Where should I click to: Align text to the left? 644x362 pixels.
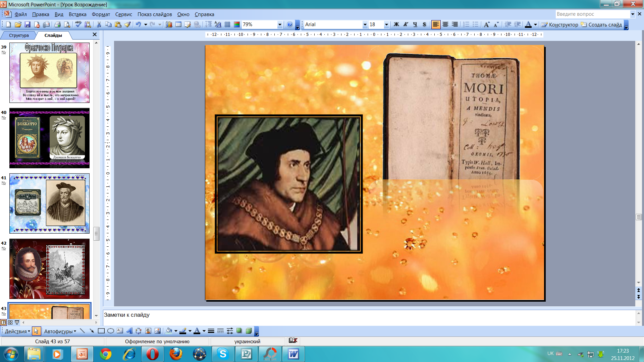(436, 24)
